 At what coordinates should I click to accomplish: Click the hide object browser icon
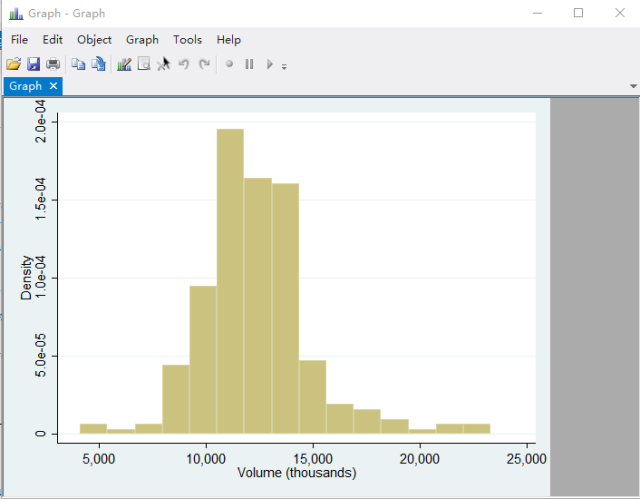click(144, 64)
